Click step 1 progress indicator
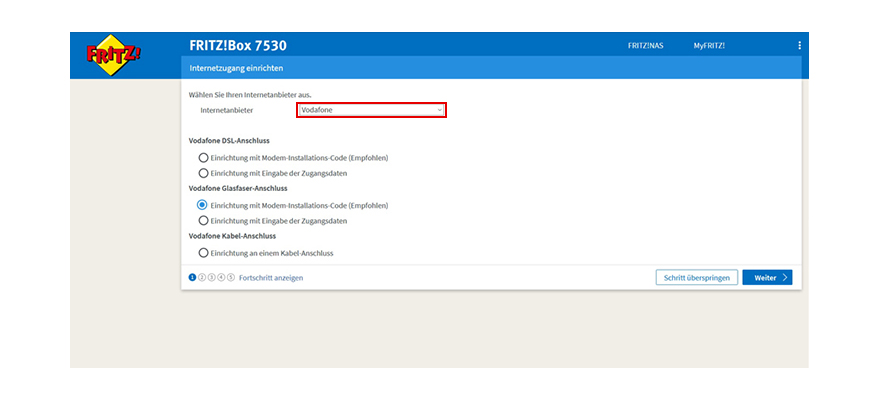This screenshot has height=400, width=879. click(x=193, y=277)
